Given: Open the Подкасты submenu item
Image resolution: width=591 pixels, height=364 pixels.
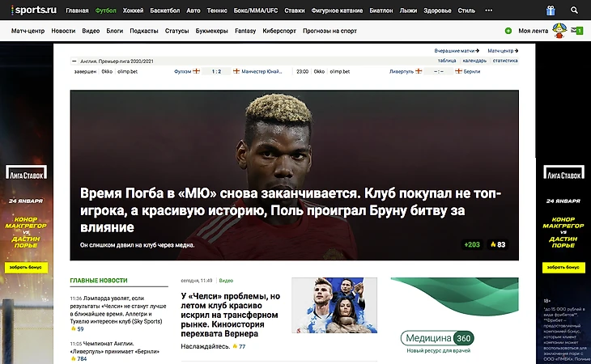Looking at the screenshot, I should [x=144, y=31].
